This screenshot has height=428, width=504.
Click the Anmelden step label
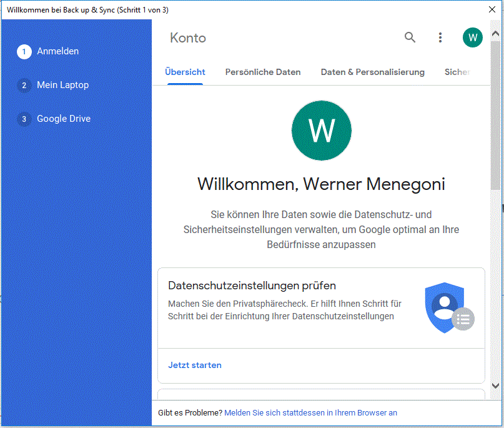pyautogui.click(x=58, y=51)
